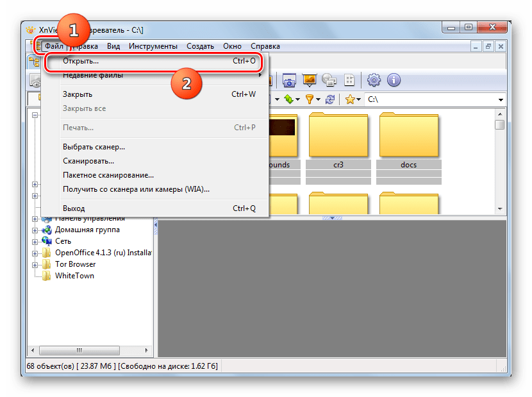
Task: Start the slideshow via projector screen icon
Action: 309,80
